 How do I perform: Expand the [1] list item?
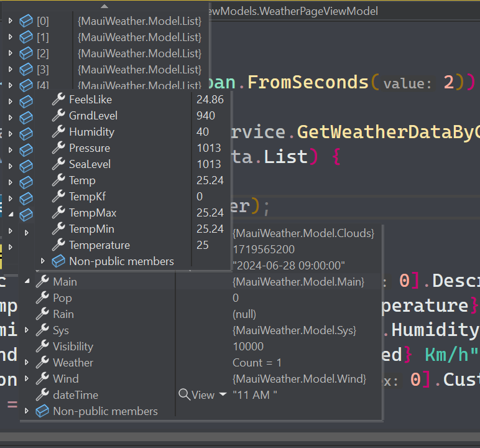11,37
